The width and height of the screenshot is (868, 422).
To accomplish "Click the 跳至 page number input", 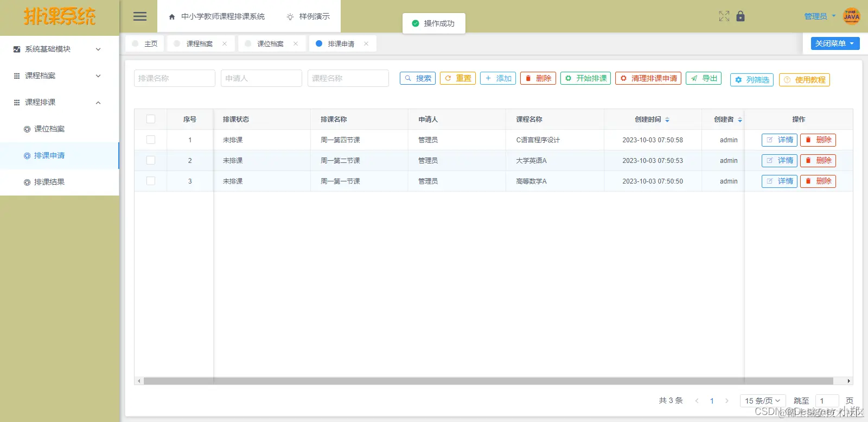I will coord(827,401).
